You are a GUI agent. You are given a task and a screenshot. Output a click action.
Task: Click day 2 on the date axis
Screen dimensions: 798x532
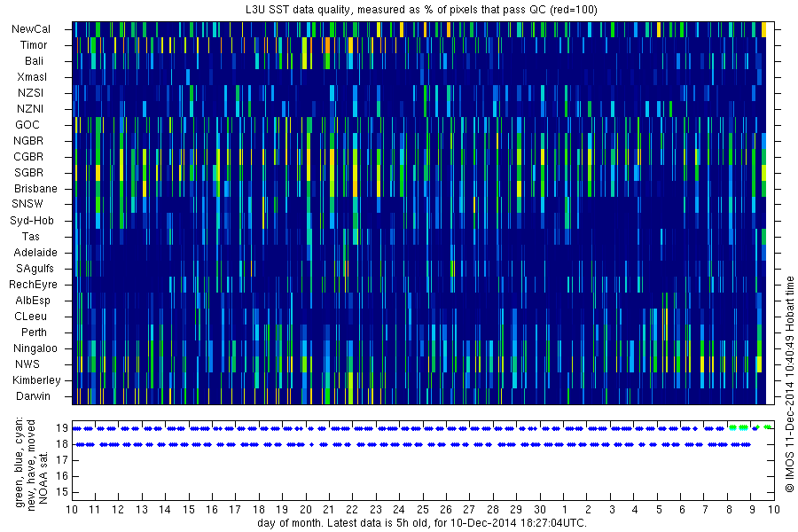pyautogui.click(x=588, y=510)
